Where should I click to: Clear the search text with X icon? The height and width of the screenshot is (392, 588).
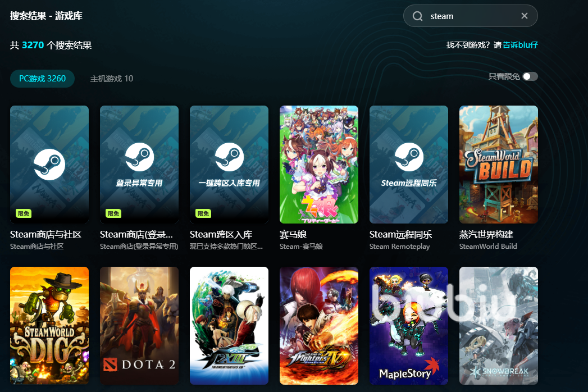525,16
